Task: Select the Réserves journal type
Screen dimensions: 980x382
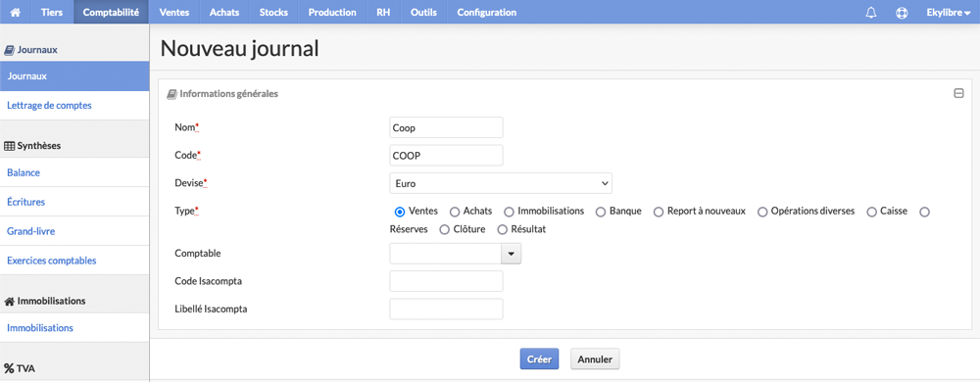Action: coord(926,212)
